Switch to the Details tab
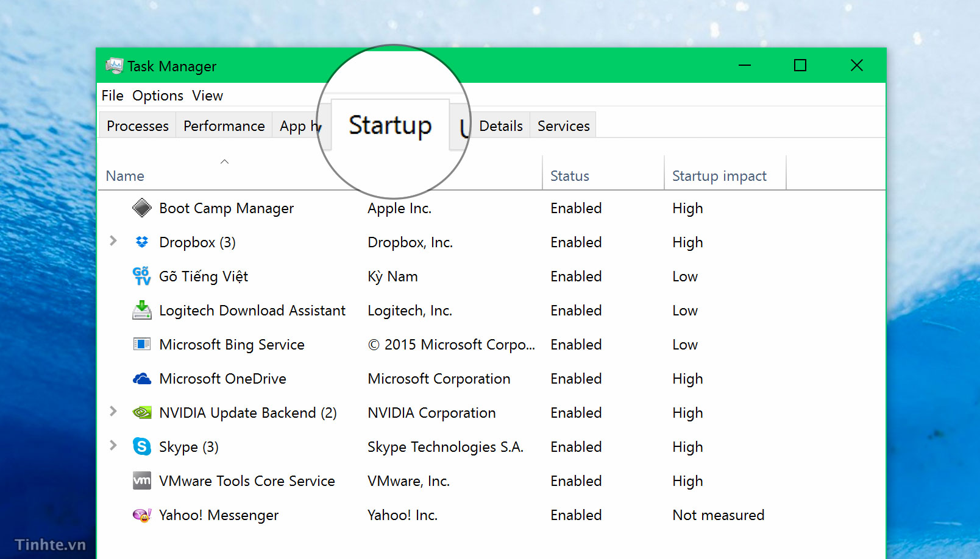This screenshot has width=980, height=559. tap(501, 125)
